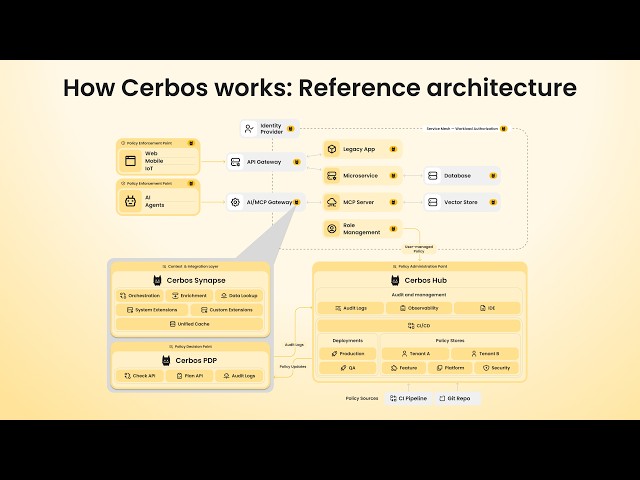Click the Check API icon in Cerbos PDP
Image resolution: width=640 pixels, height=480 pixels.
pyautogui.click(x=127, y=376)
